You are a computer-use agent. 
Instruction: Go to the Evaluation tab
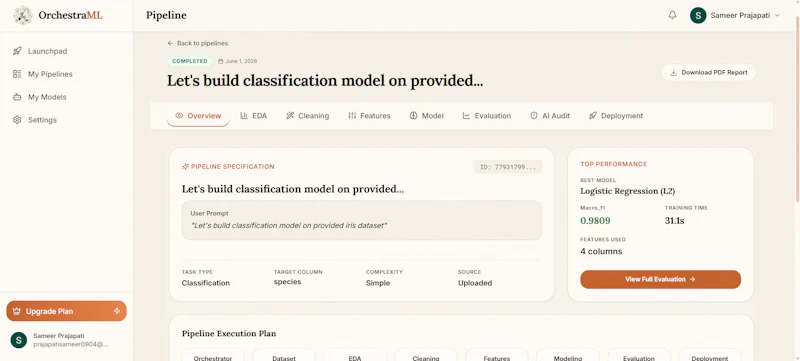tap(487, 116)
